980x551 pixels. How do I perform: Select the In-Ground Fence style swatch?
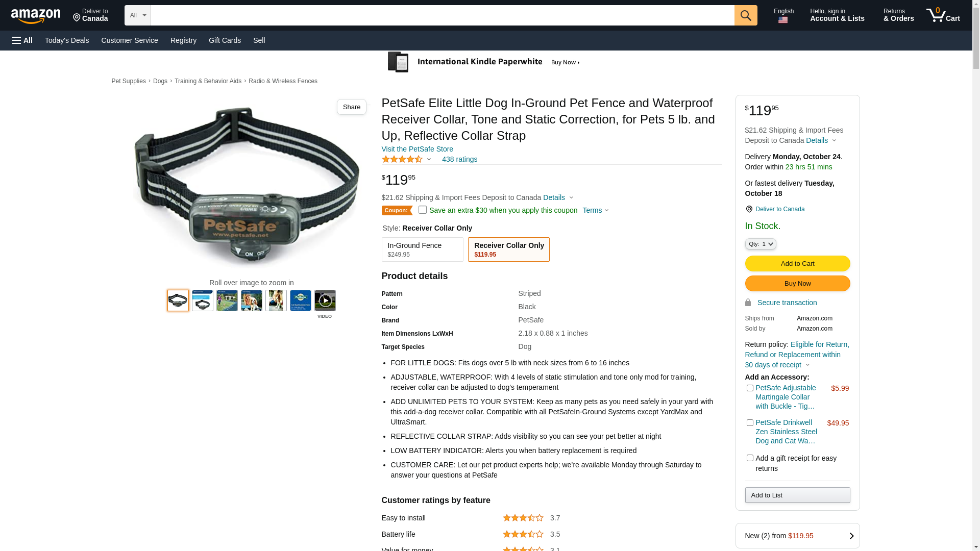[x=422, y=249]
